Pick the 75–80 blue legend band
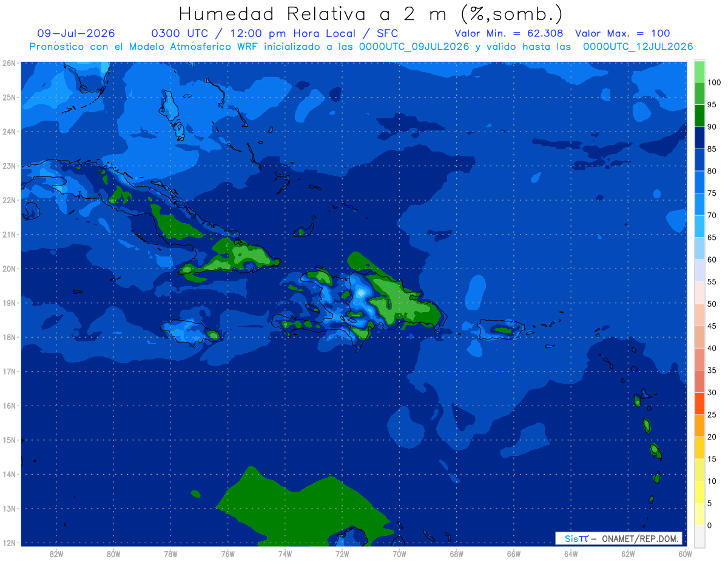This screenshot has width=728, height=562. coord(699,182)
